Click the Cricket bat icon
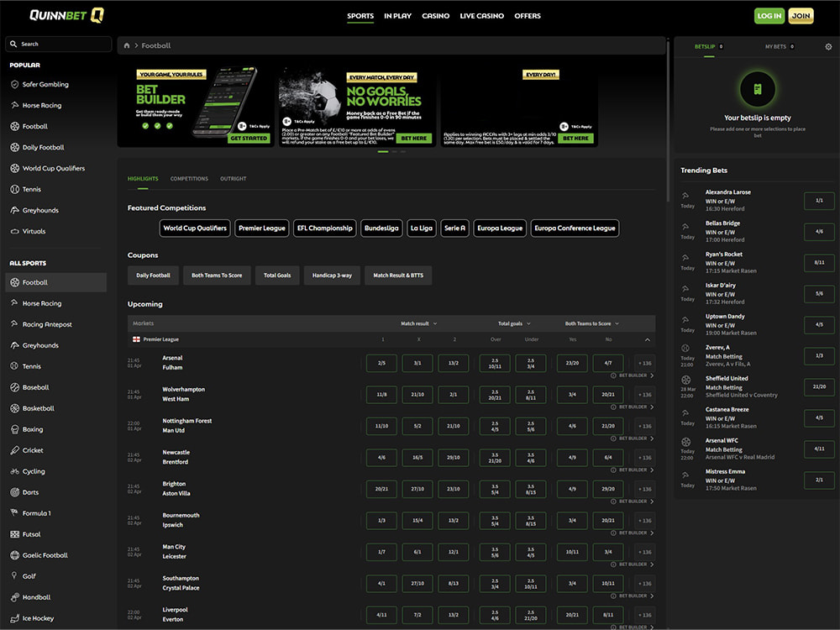 click(14, 450)
